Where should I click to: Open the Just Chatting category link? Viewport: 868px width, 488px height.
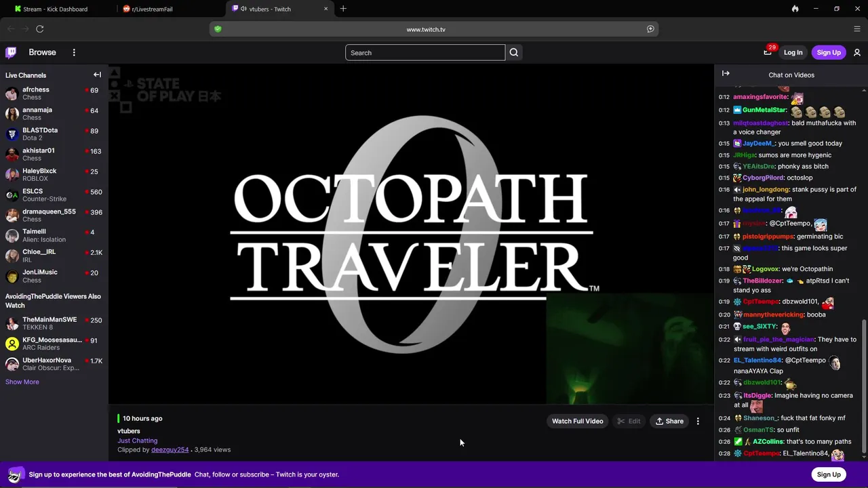(x=137, y=441)
